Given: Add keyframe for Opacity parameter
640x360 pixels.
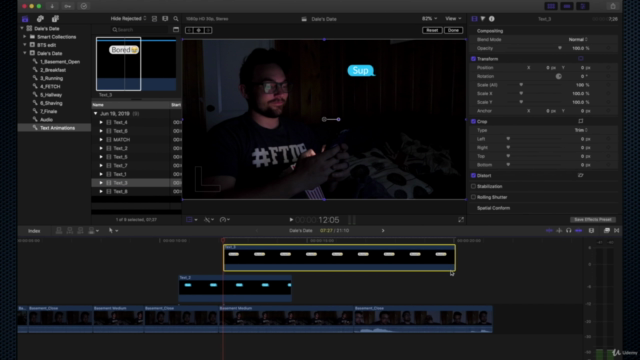Looking at the screenshot, I should pos(609,48).
